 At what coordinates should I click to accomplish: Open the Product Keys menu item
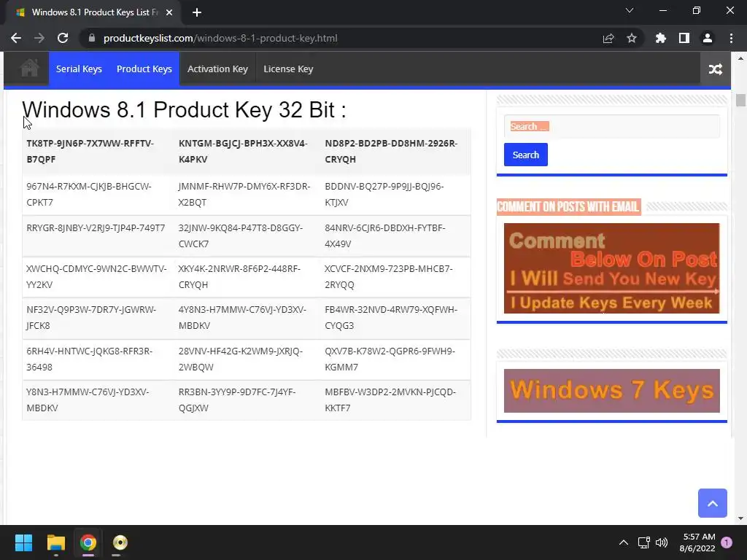pyautogui.click(x=144, y=69)
